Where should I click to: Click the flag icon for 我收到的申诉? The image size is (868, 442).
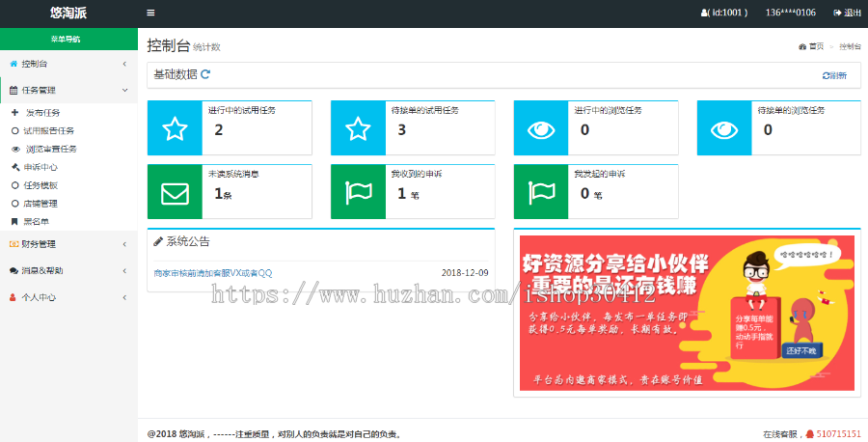click(x=358, y=192)
